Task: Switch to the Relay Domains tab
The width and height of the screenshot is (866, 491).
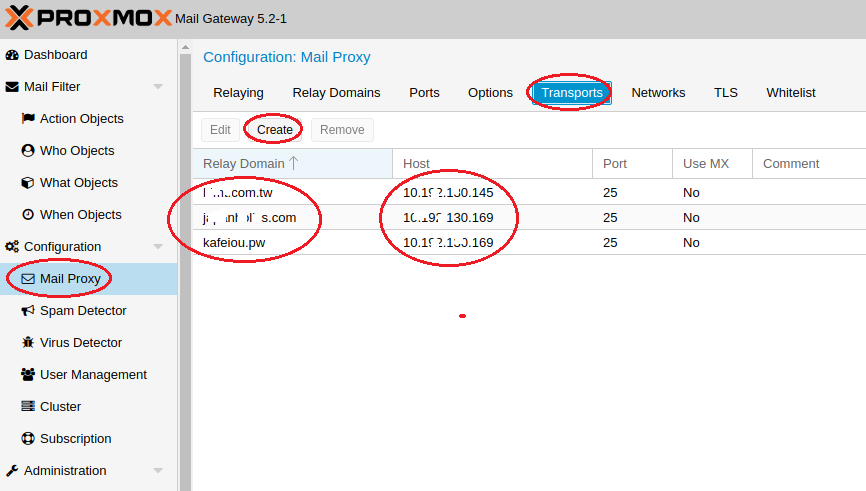Action: (x=336, y=93)
